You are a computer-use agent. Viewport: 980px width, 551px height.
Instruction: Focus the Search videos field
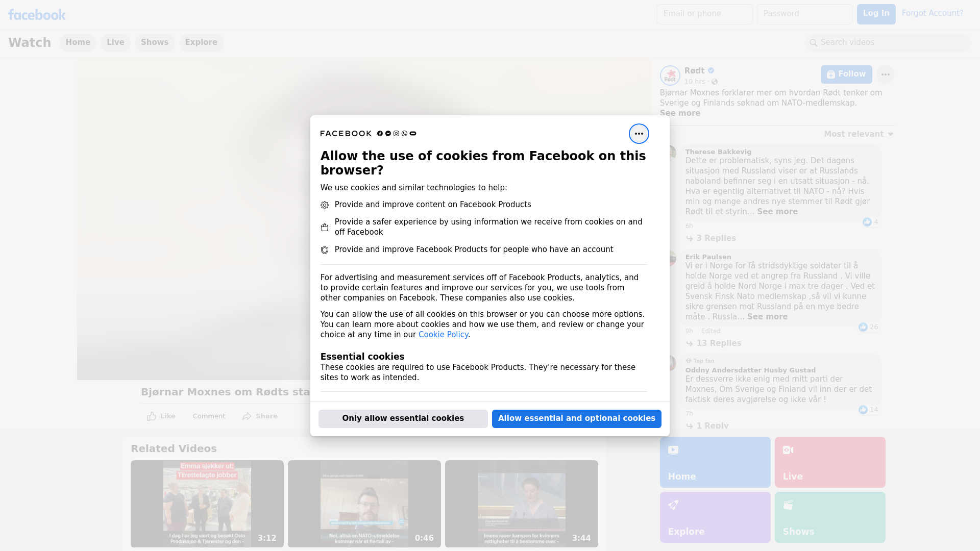(x=888, y=42)
